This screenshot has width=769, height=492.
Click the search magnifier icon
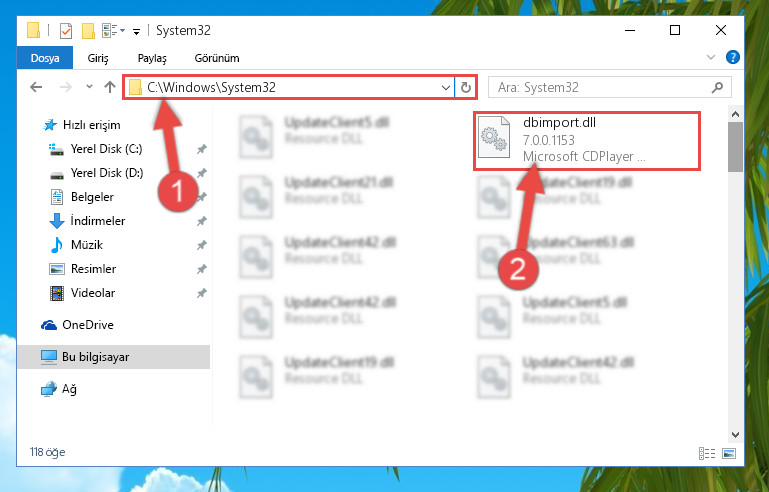point(717,87)
